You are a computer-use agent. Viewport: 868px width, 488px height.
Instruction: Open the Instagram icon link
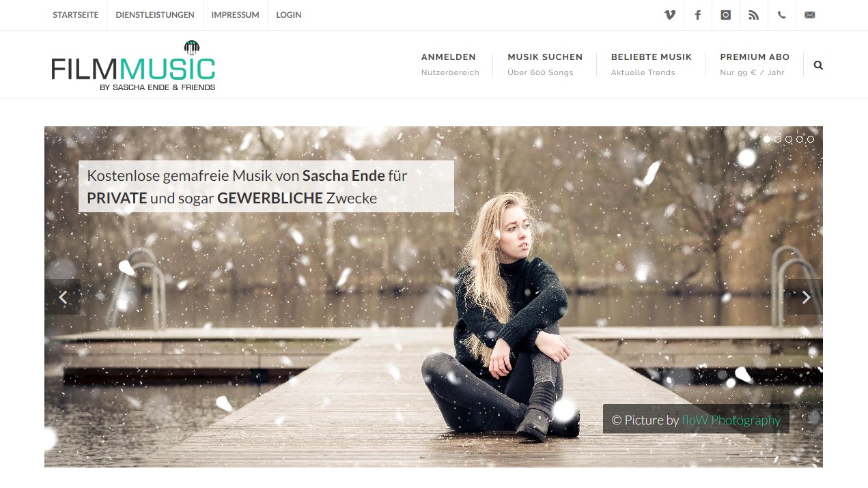pyautogui.click(x=726, y=15)
